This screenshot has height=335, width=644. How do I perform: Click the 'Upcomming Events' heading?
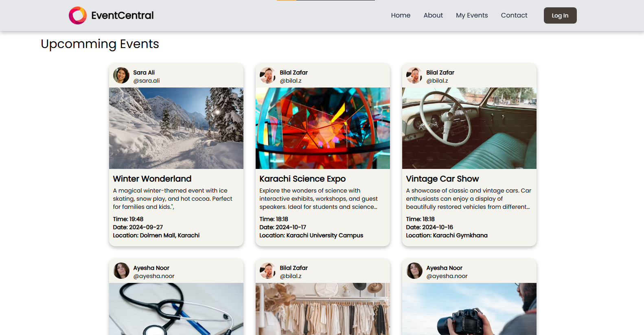tap(100, 44)
